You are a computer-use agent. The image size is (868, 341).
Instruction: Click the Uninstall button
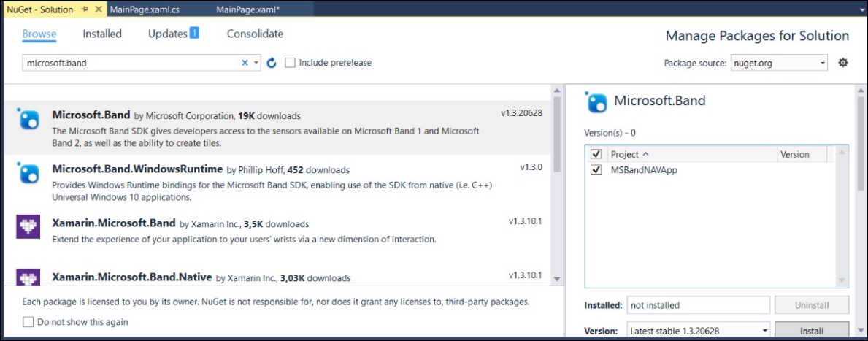(x=812, y=305)
